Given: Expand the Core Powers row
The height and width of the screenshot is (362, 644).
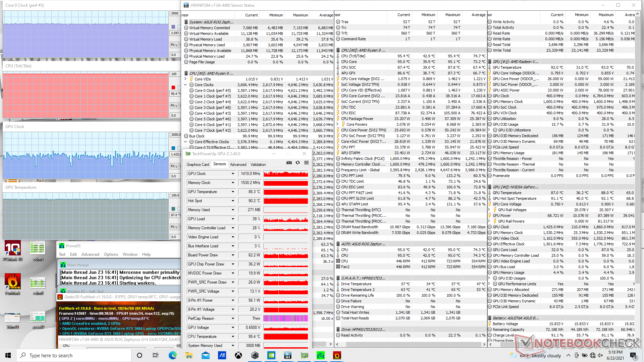Looking at the screenshot, I should pos(337,124).
